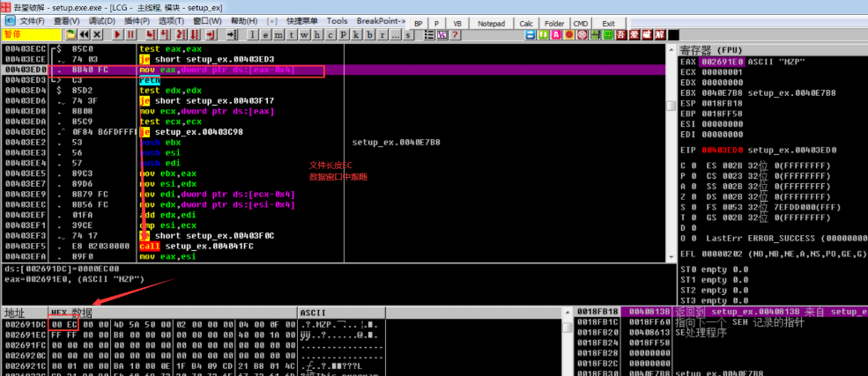868x376 pixels.
Task: Click the Folder button
Action: [x=554, y=23]
